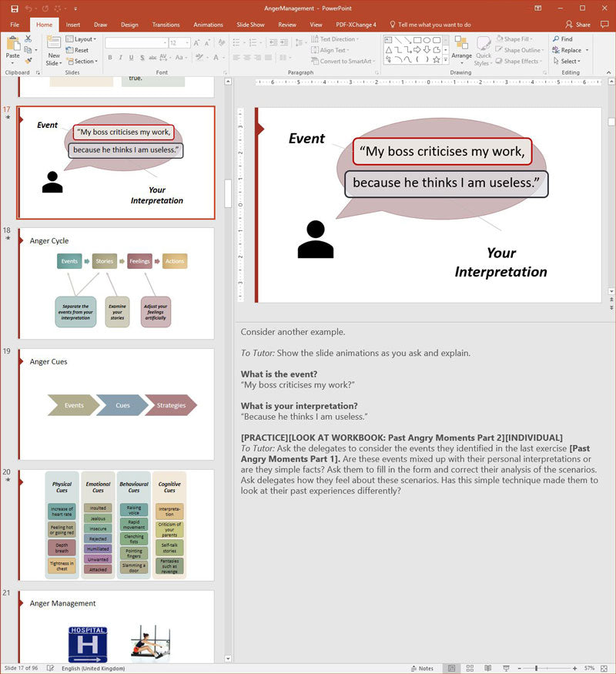The width and height of the screenshot is (616, 674).
Task: Open the Layout dropdown
Action: pyautogui.click(x=81, y=39)
